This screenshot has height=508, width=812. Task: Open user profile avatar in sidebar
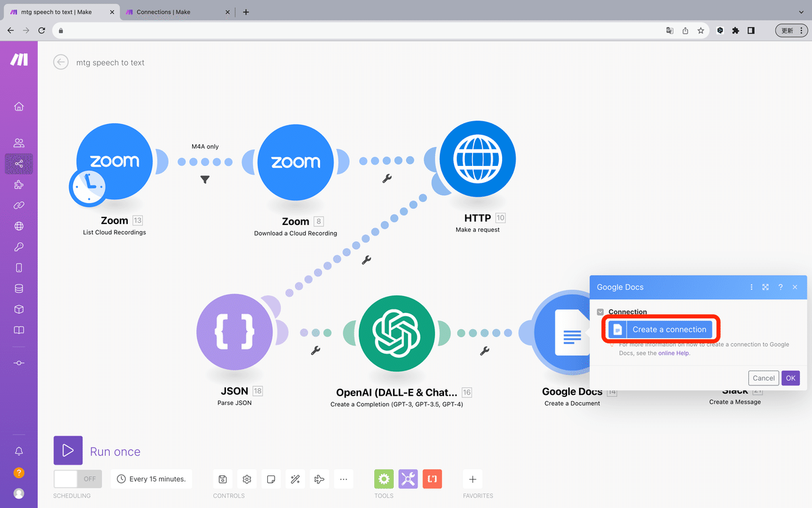click(x=19, y=494)
